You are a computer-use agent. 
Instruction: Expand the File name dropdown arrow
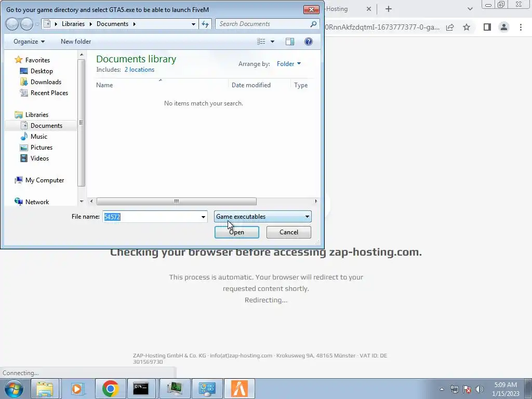pos(203,217)
